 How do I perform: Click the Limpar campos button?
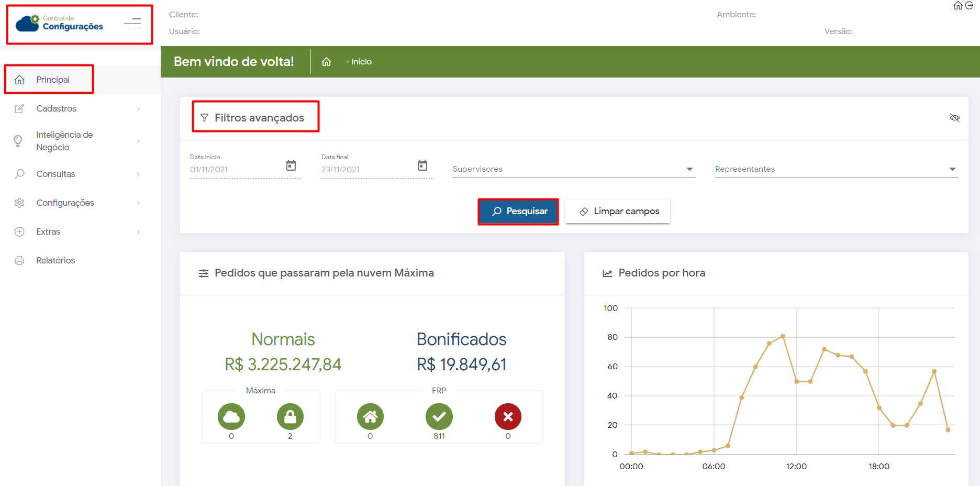(x=618, y=212)
